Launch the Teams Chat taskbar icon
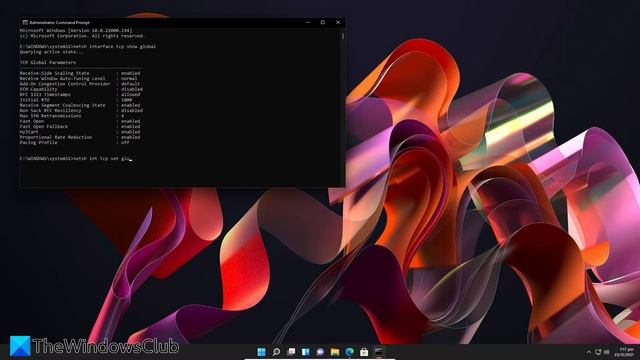Image resolution: width=640 pixels, height=360 pixels. (320, 351)
